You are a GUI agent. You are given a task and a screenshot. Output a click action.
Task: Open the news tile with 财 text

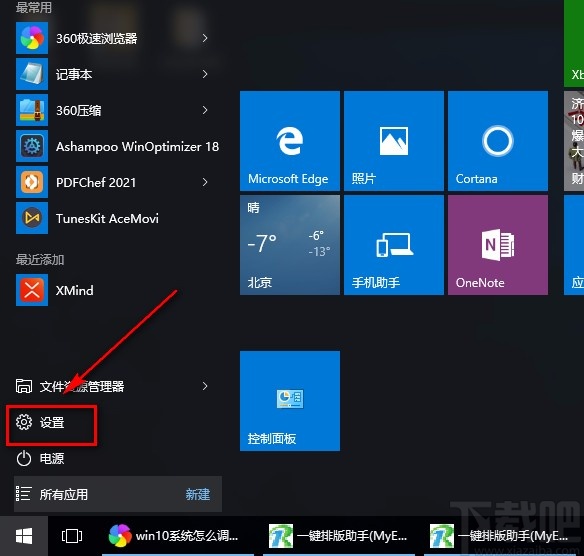coord(574,141)
